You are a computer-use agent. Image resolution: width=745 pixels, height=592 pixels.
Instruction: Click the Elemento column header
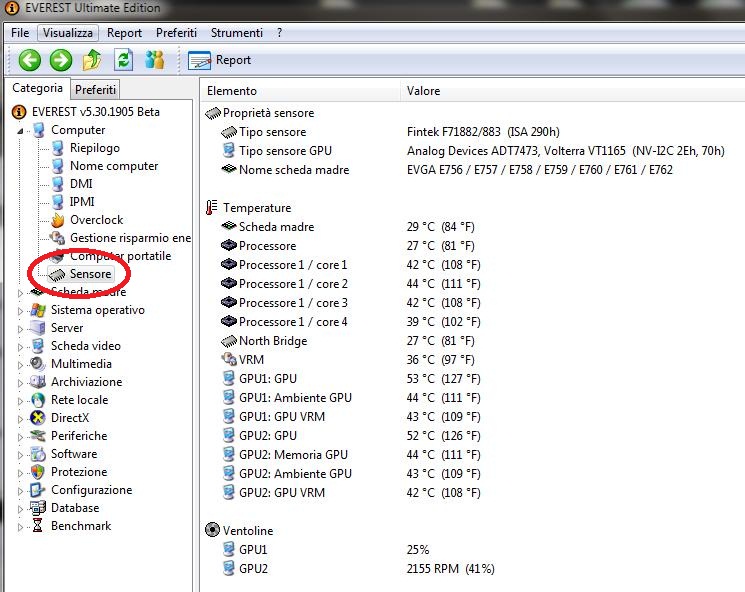tap(300, 91)
